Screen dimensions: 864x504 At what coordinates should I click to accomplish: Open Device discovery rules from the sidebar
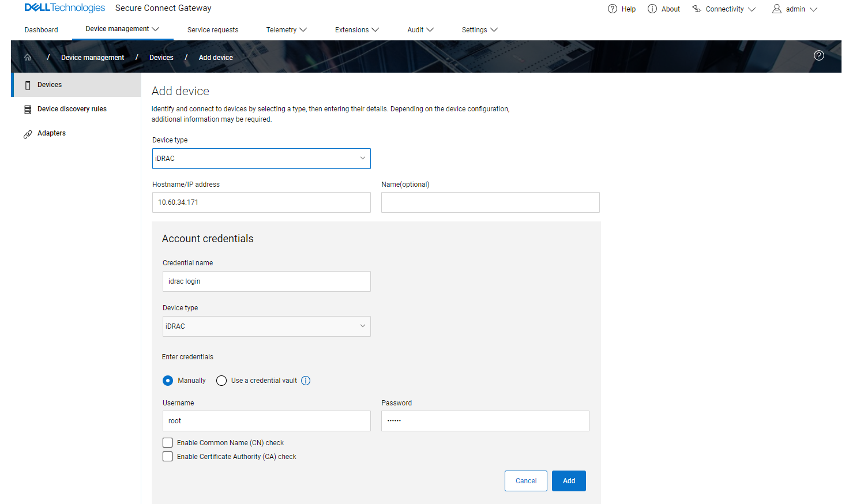[72, 108]
